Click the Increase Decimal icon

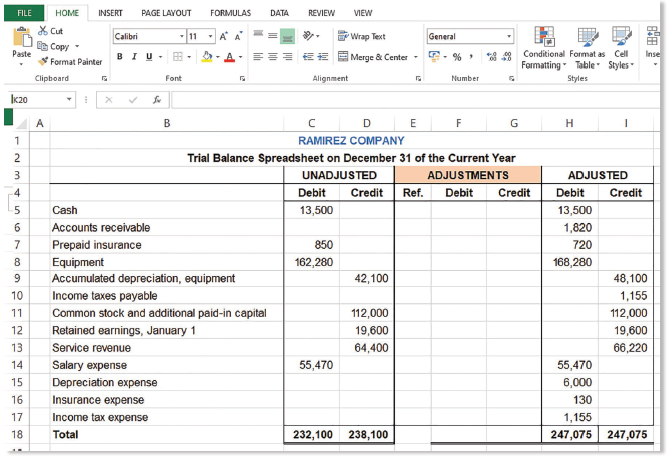[x=491, y=57]
